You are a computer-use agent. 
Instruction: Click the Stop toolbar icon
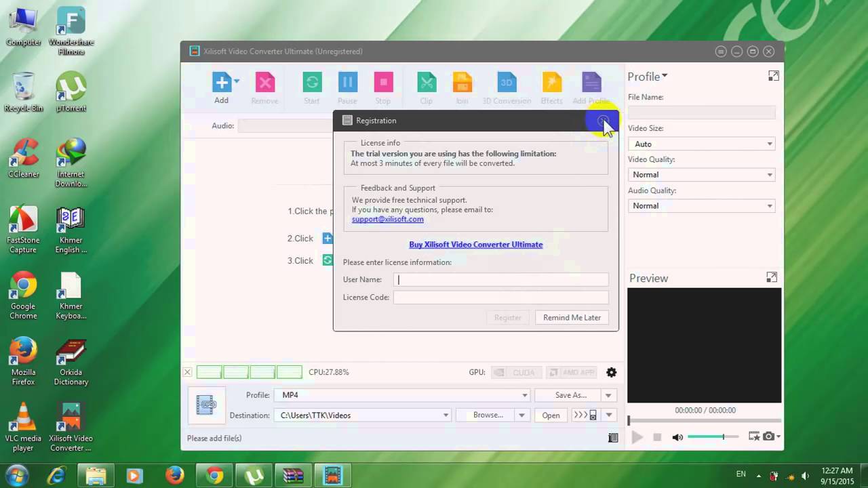[x=383, y=83]
